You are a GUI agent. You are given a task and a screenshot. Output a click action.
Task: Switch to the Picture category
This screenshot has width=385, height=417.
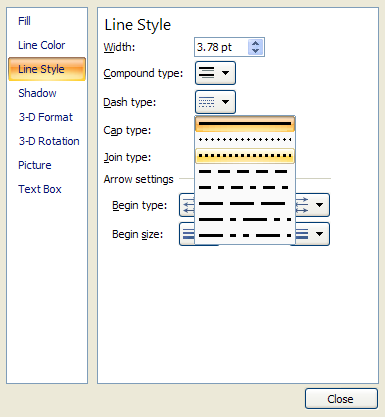click(x=35, y=165)
